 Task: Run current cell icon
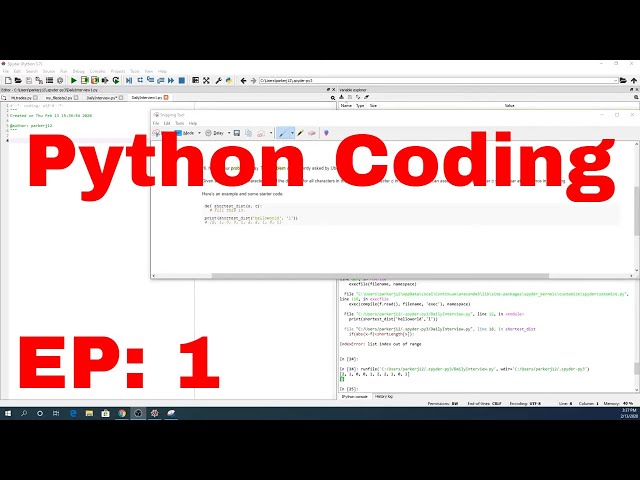coord(84,80)
